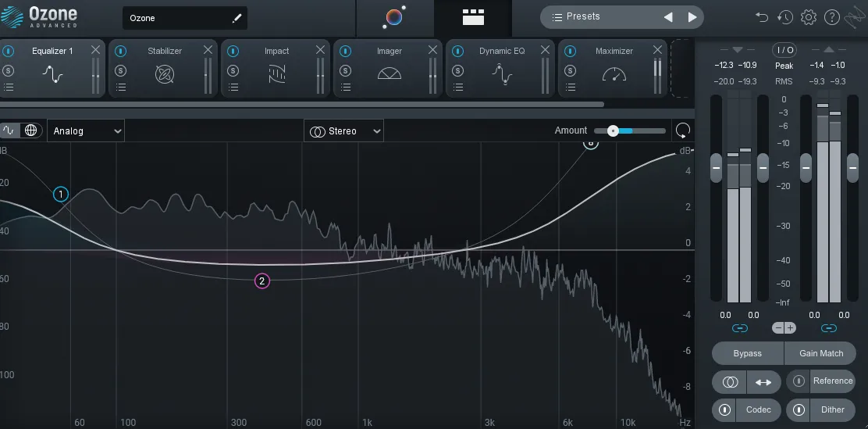Select EQ band node 8
This screenshot has height=429, width=868.
pyautogui.click(x=591, y=143)
